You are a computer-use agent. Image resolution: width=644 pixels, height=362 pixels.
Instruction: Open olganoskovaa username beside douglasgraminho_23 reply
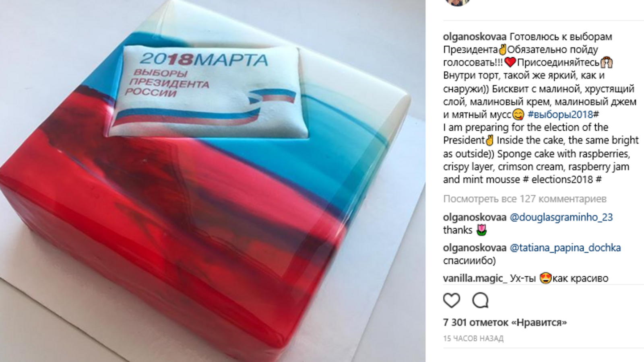475,218
